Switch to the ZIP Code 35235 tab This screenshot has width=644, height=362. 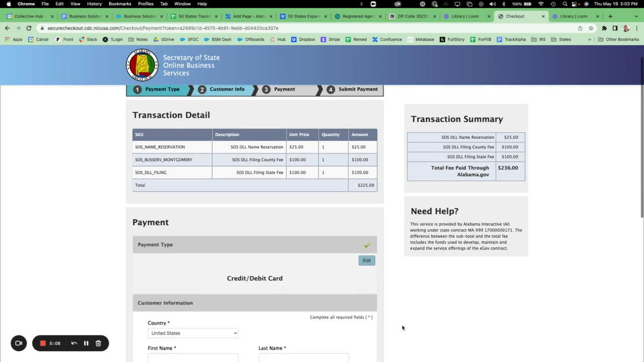tap(413, 16)
